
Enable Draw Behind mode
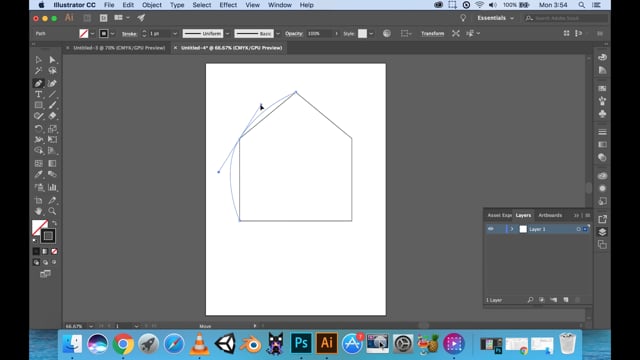(x=45, y=262)
